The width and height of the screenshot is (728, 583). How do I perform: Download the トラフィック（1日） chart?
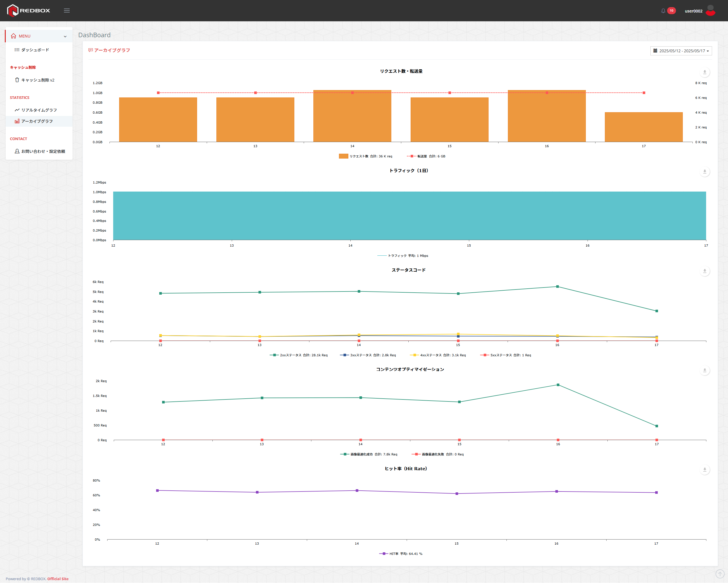coord(704,172)
